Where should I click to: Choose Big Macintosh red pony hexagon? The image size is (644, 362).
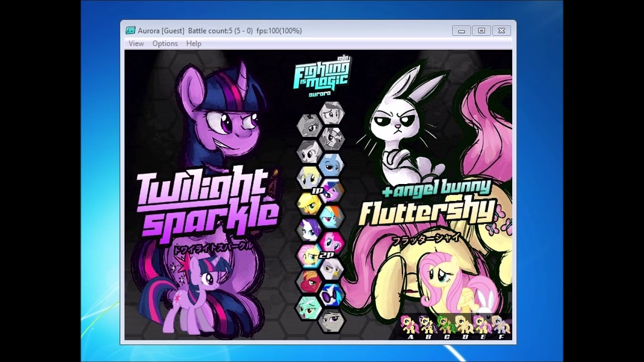click(x=309, y=282)
